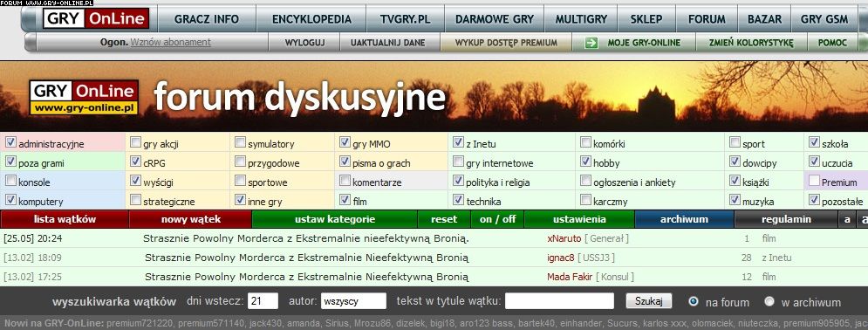Uncheck the hobby checkbox
Image resolution: width=868 pixels, height=330 pixels.
pos(585,162)
